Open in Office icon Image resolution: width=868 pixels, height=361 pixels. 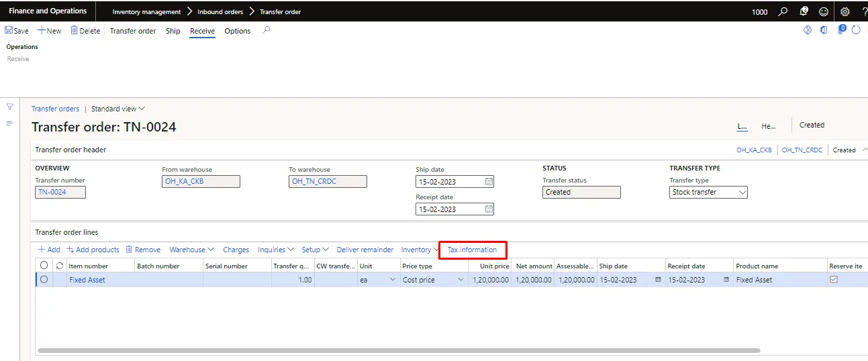[824, 30]
